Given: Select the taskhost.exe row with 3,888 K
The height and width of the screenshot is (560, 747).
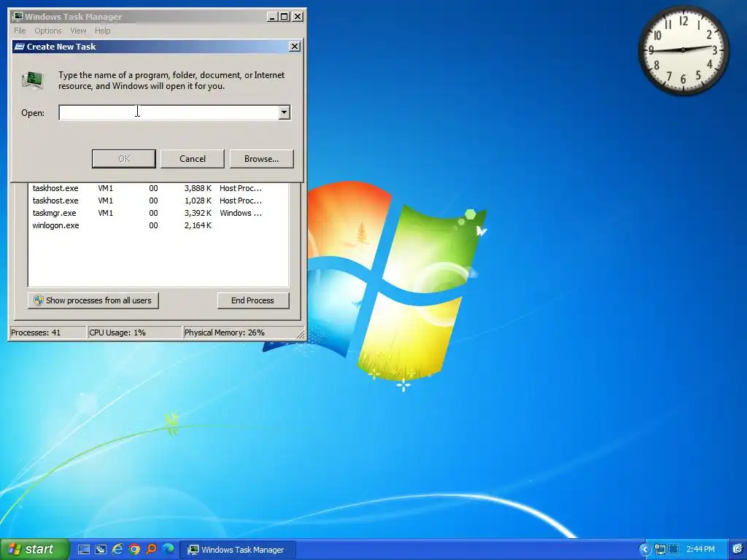Looking at the screenshot, I should pyautogui.click(x=158, y=188).
